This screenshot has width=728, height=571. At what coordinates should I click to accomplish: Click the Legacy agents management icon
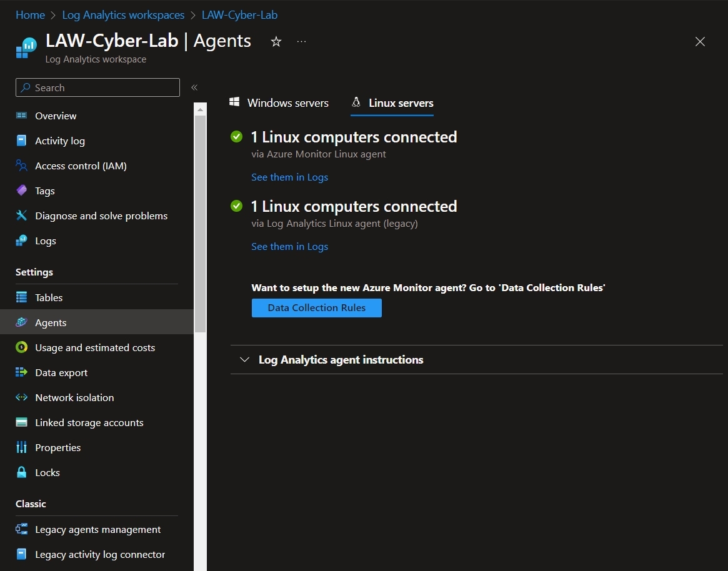tap(21, 529)
